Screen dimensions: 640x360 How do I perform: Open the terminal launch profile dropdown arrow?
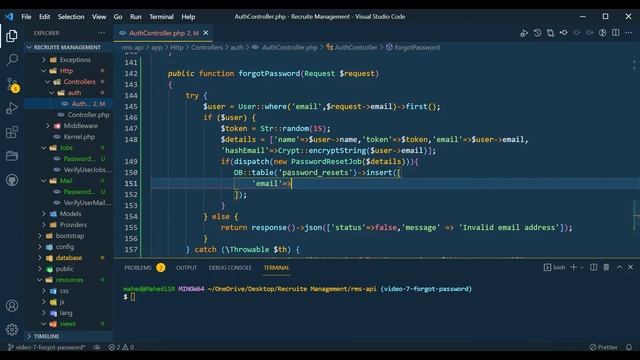[582, 267]
